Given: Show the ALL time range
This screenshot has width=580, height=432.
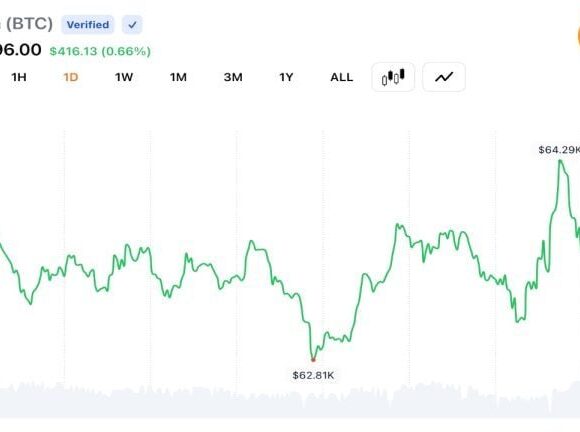Looking at the screenshot, I should pyautogui.click(x=342, y=77).
